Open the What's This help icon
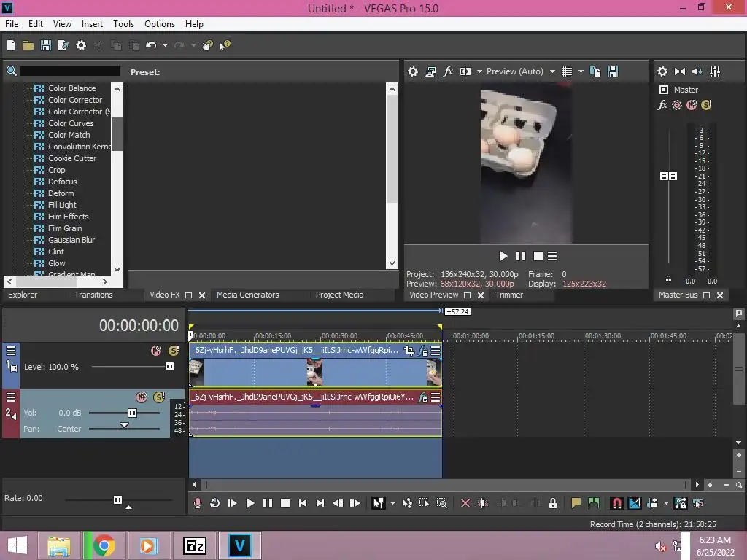747x560 pixels. (225, 45)
